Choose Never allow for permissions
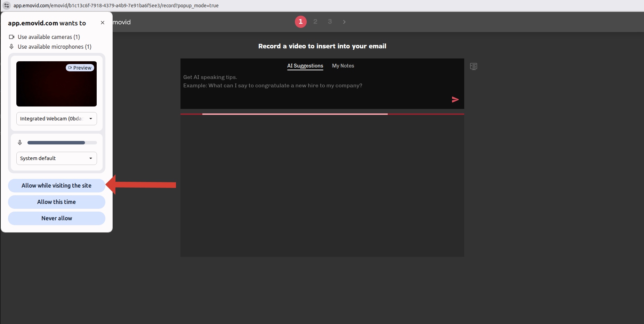This screenshot has width=644, height=324. (56, 218)
